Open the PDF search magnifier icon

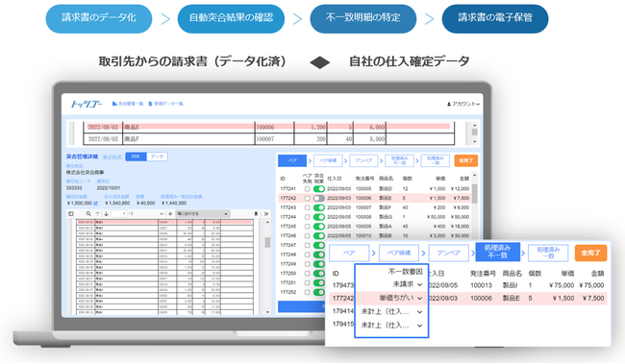88,214
